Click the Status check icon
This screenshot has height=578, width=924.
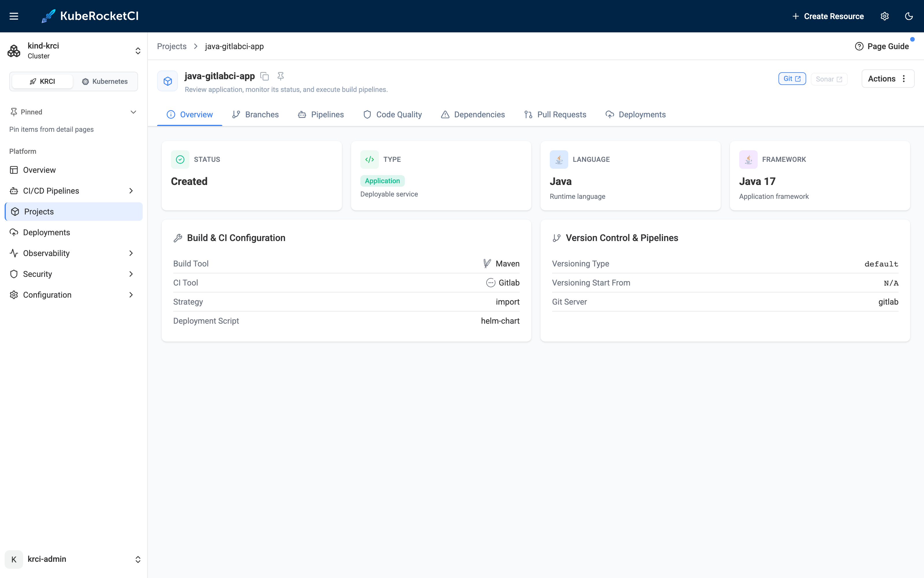click(x=180, y=160)
